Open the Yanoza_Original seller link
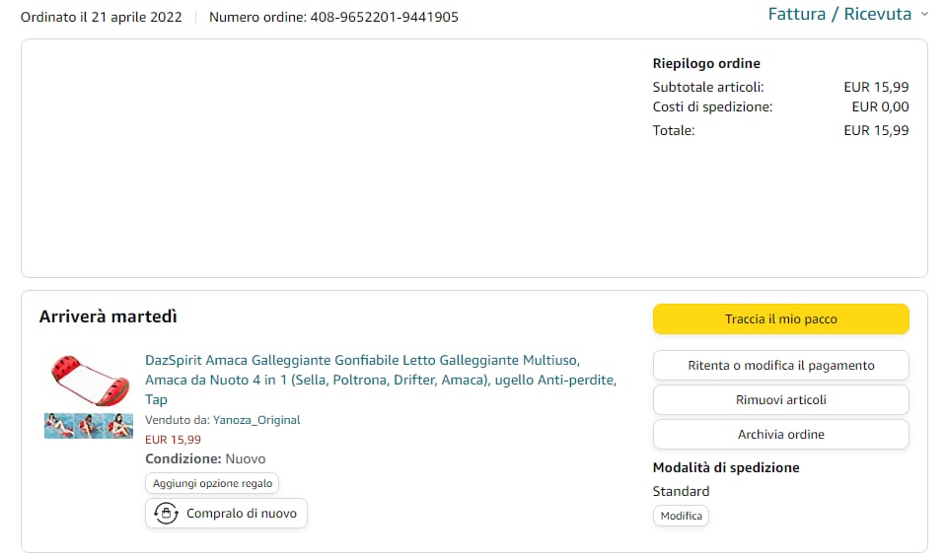Viewport: 947px width, 560px height. pos(256,419)
